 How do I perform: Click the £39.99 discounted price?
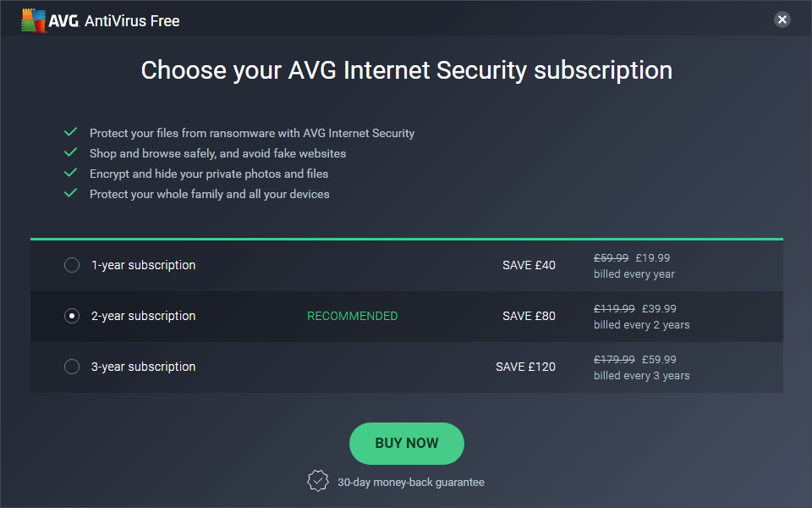pyautogui.click(x=659, y=309)
